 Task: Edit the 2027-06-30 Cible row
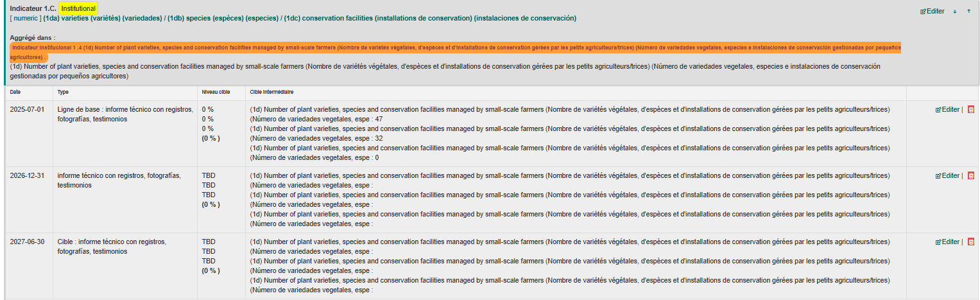[947, 242]
